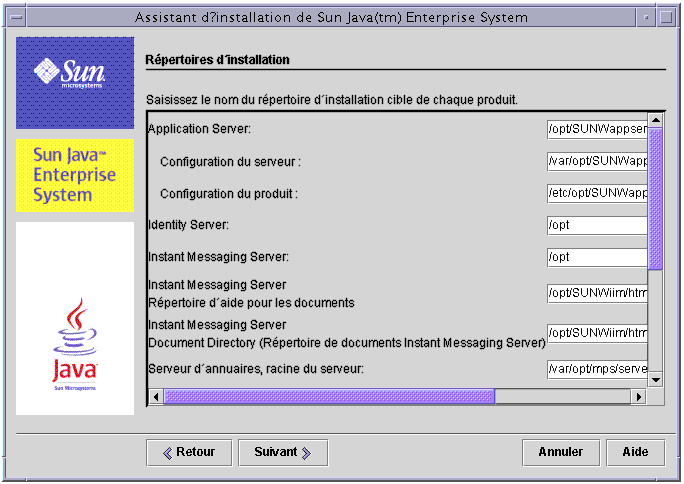Edit the Configuration du serveur path field
This screenshot has height=484, width=684.
click(597, 161)
